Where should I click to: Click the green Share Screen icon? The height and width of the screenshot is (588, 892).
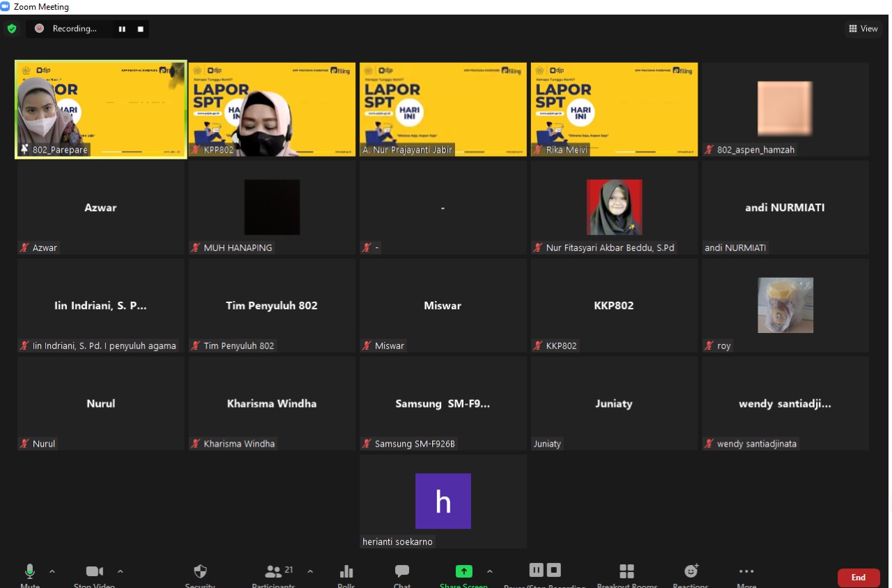click(x=463, y=571)
